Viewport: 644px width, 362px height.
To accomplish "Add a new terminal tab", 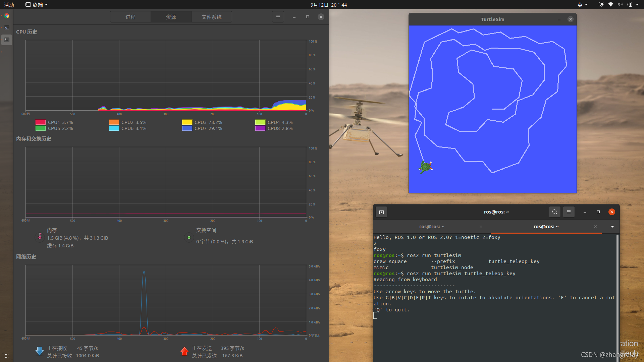I will point(381,212).
